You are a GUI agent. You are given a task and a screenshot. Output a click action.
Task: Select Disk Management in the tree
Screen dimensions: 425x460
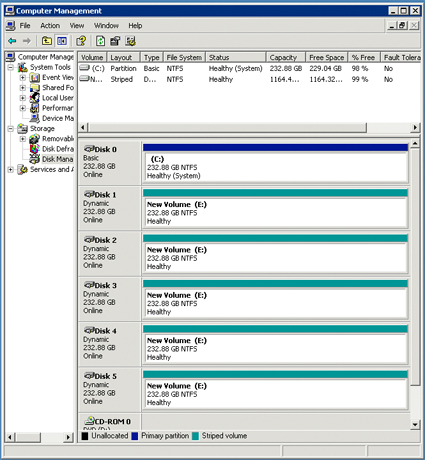(x=57, y=159)
